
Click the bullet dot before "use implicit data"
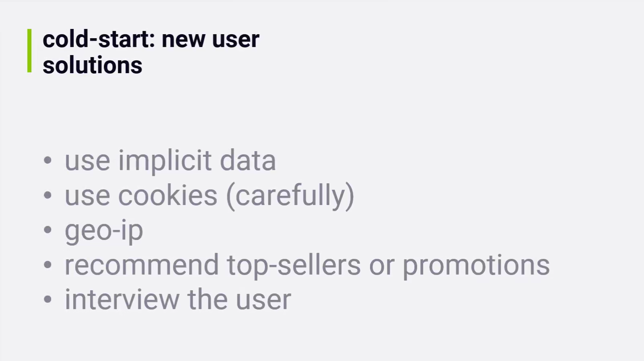pos(48,160)
